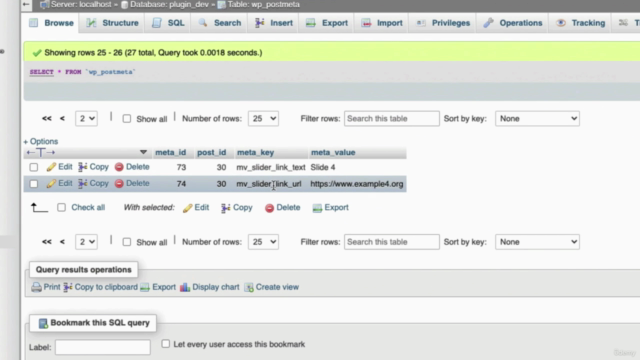
Task: Copy the row with meta_id 74
Action: tap(93, 183)
